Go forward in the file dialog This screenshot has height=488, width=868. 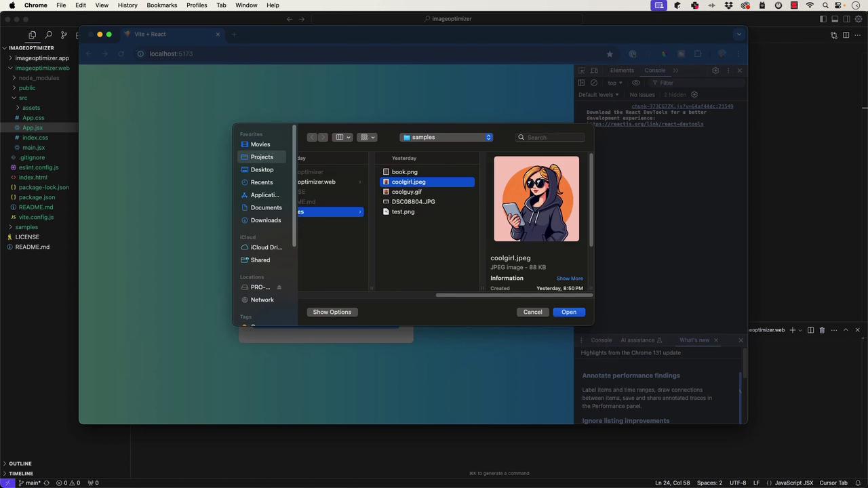coord(323,138)
